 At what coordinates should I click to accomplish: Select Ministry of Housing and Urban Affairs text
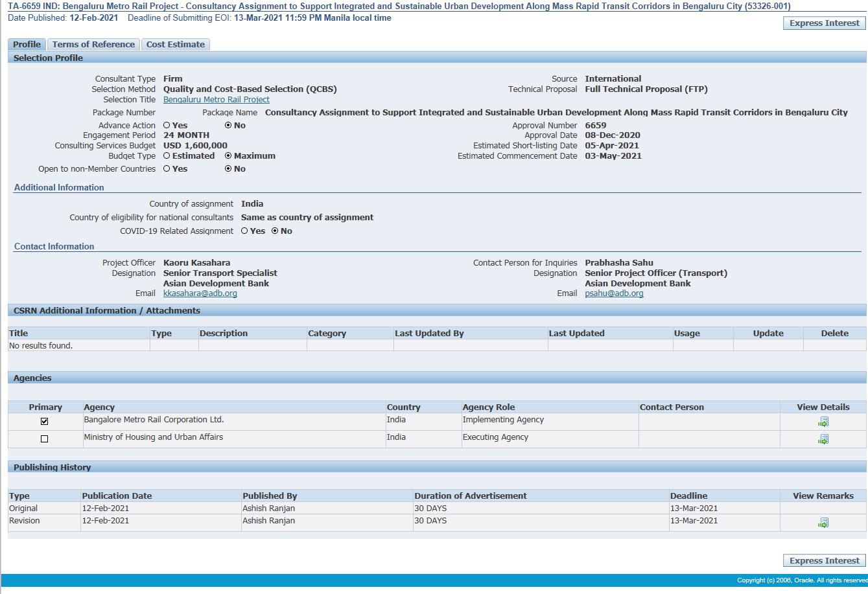[x=154, y=437]
